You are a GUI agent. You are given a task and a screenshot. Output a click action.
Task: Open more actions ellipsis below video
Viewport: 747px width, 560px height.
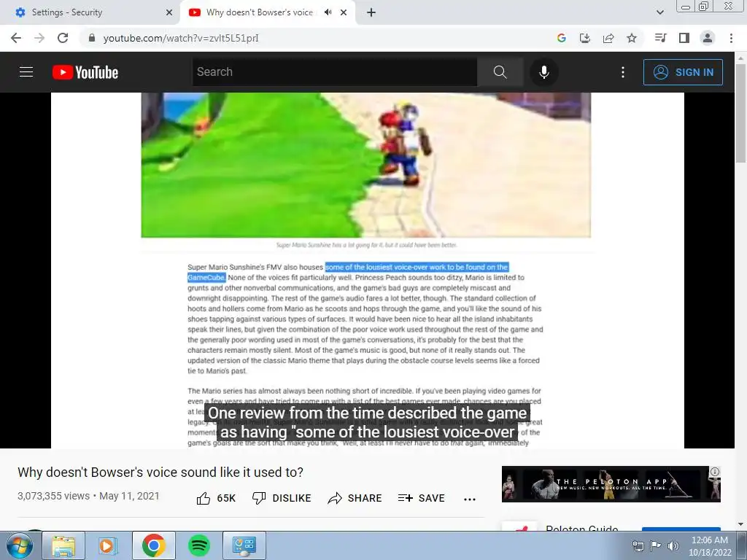pos(469,499)
